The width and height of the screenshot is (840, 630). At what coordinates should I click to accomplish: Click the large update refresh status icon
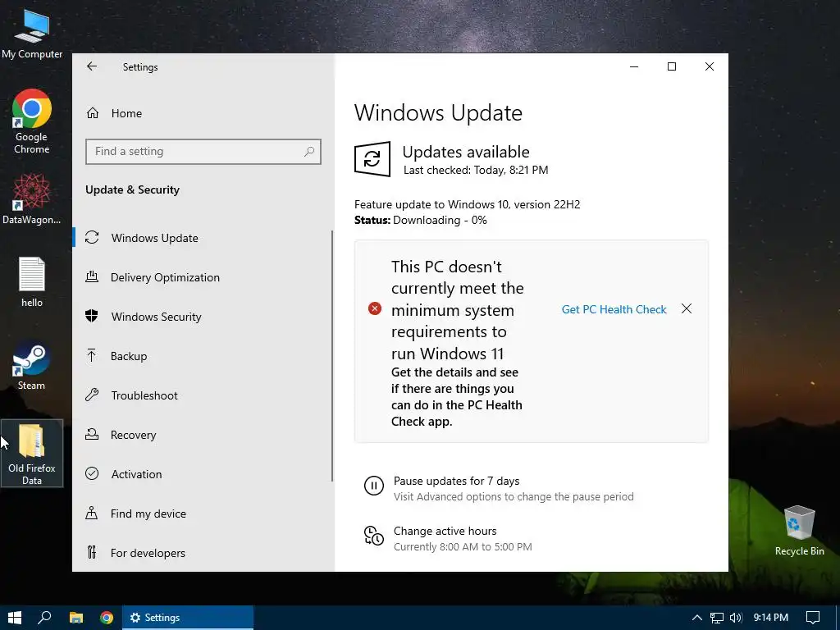point(372,159)
